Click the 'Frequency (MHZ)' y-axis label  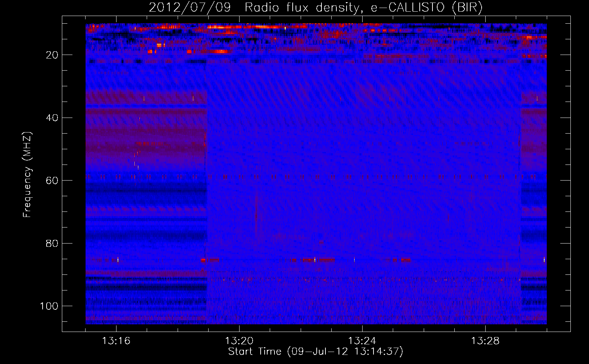(28, 175)
